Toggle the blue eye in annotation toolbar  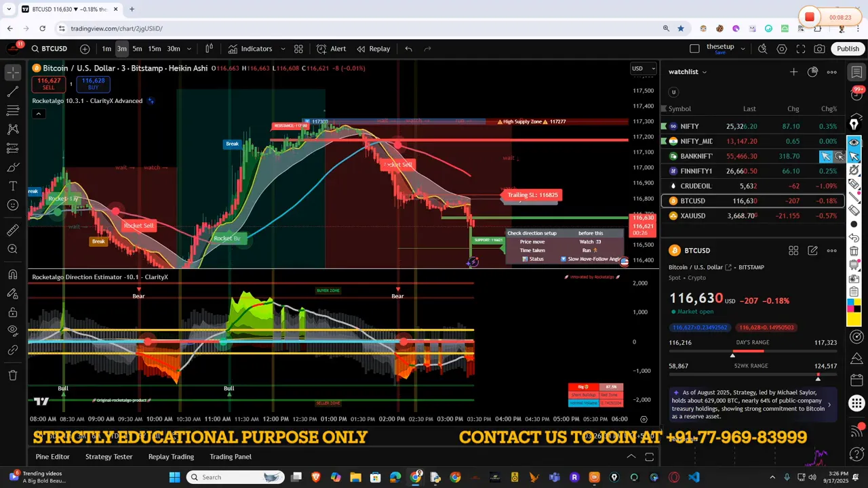coord(854,142)
